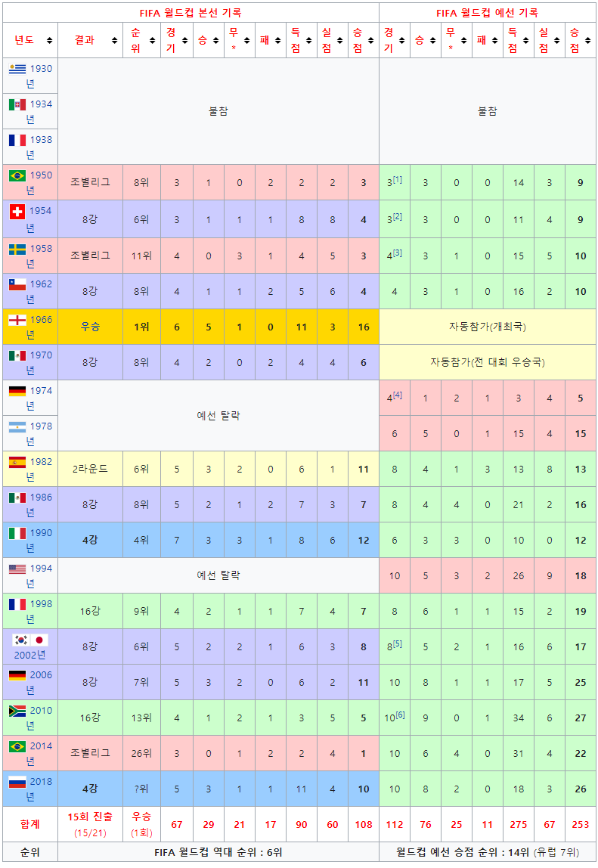The width and height of the screenshot is (598, 868).
Task: Open footnote [4] in the 1974 row
Action: [x=398, y=395]
